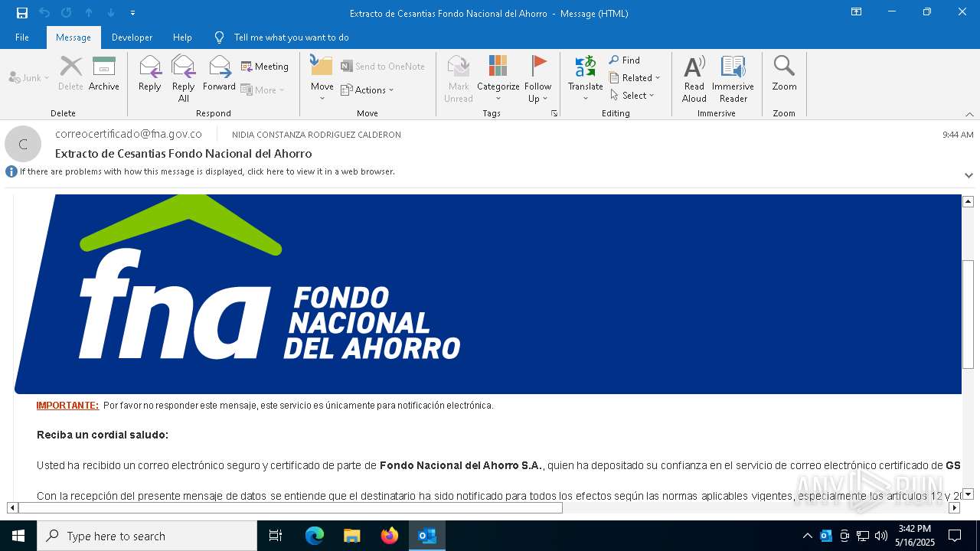
Task: Open the Related dropdown
Action: (635, 78)
